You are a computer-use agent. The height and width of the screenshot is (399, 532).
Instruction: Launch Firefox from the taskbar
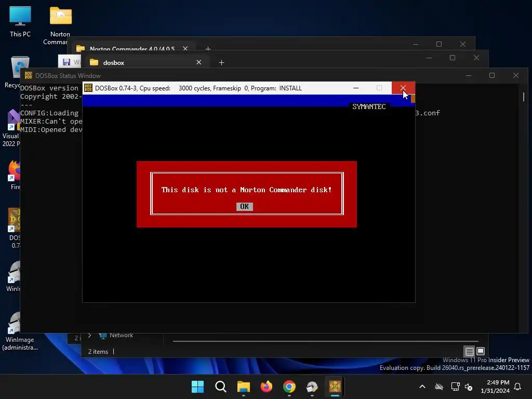pyautogui.click(x=267, y=387)
